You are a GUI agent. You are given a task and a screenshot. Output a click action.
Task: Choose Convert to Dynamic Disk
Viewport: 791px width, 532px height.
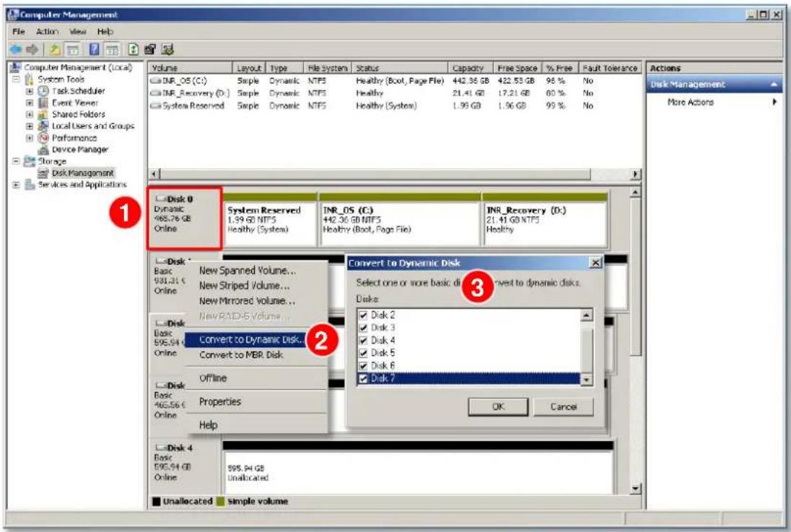pyautogui.click(x=246, y=340)
